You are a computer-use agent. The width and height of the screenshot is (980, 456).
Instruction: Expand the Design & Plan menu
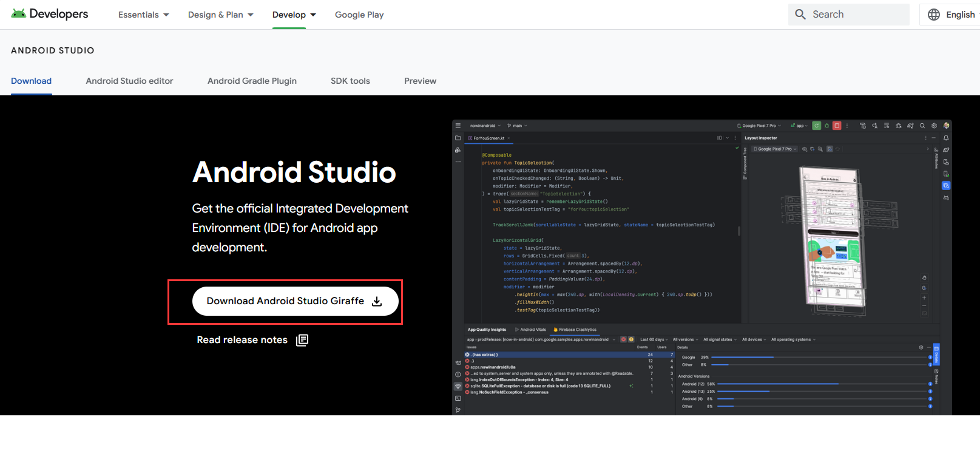(221, 15)
